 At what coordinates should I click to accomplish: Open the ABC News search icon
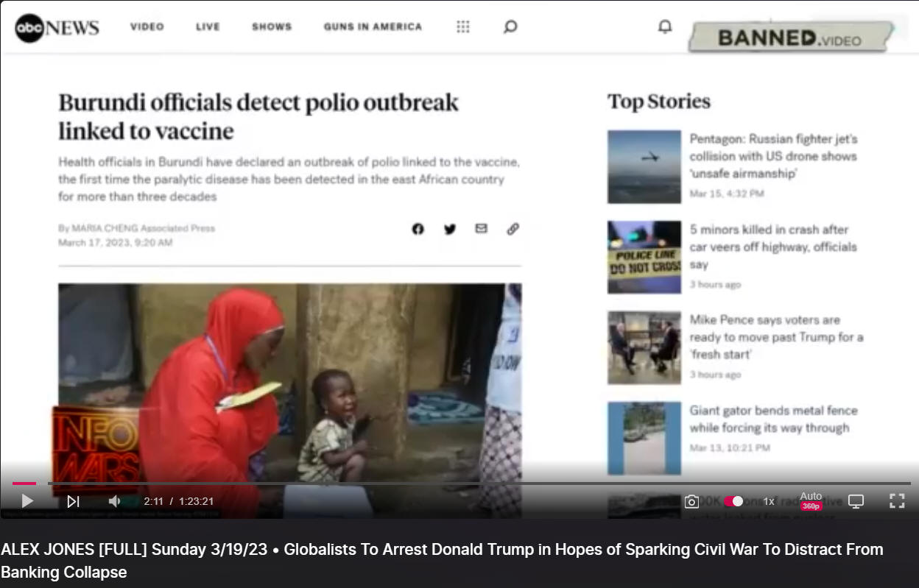tap(510, 26)
